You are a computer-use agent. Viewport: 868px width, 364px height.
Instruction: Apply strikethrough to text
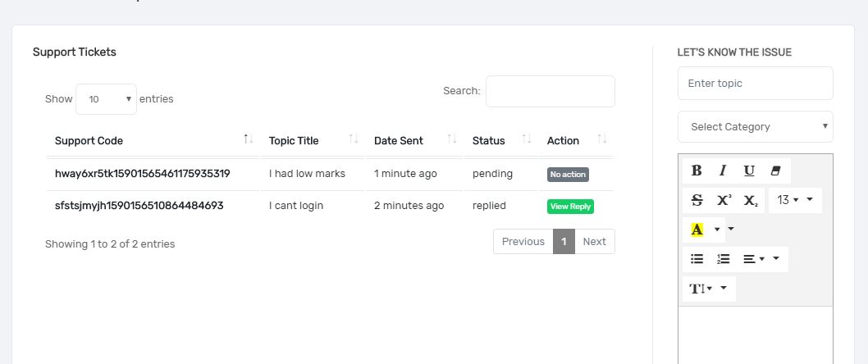[x=697, y=200]
